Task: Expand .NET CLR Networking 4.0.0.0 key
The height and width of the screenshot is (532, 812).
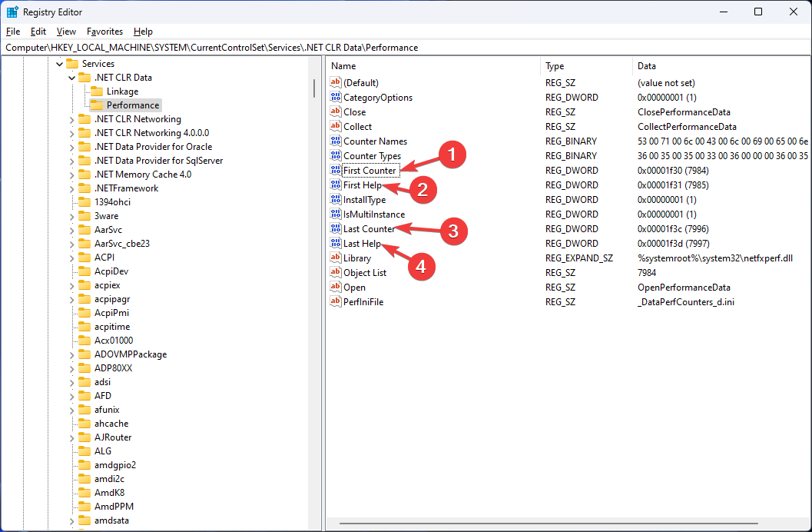Action: click(x=72, y=133)
